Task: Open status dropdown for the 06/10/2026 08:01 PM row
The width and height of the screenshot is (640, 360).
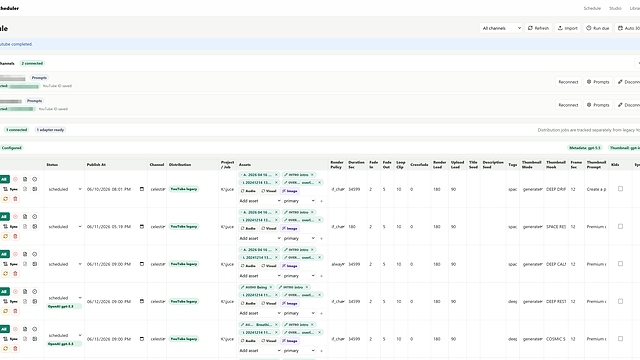Action: click(x=64, y=189)
